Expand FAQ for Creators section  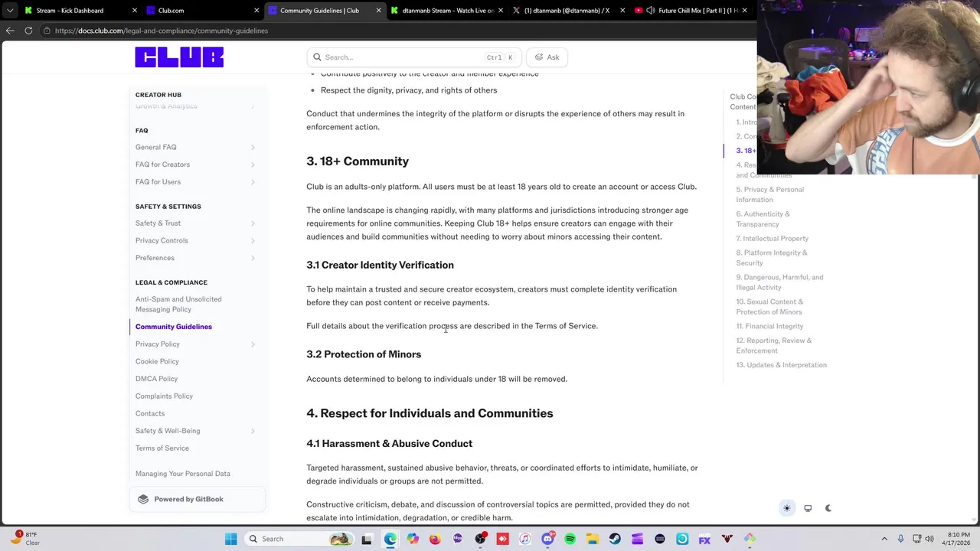253,165
